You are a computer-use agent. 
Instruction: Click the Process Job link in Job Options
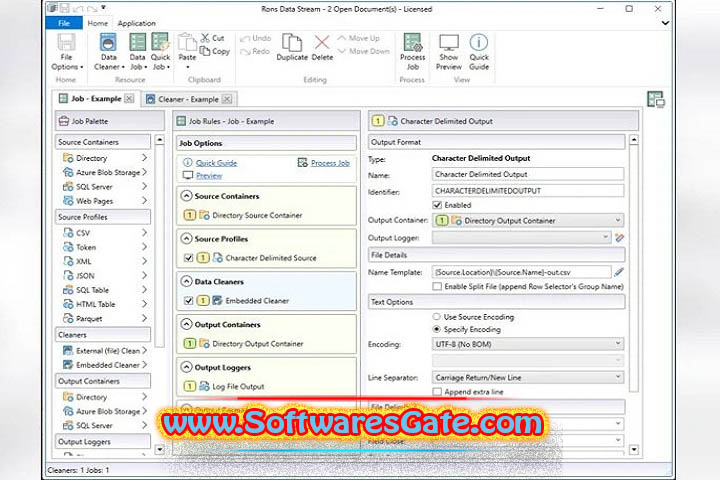pos(330,163)
